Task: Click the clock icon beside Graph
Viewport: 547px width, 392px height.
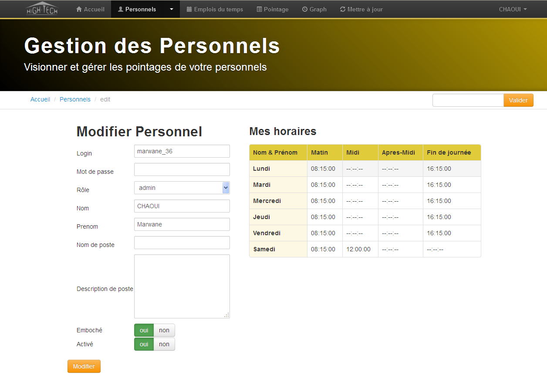Action: coord(305,9)
